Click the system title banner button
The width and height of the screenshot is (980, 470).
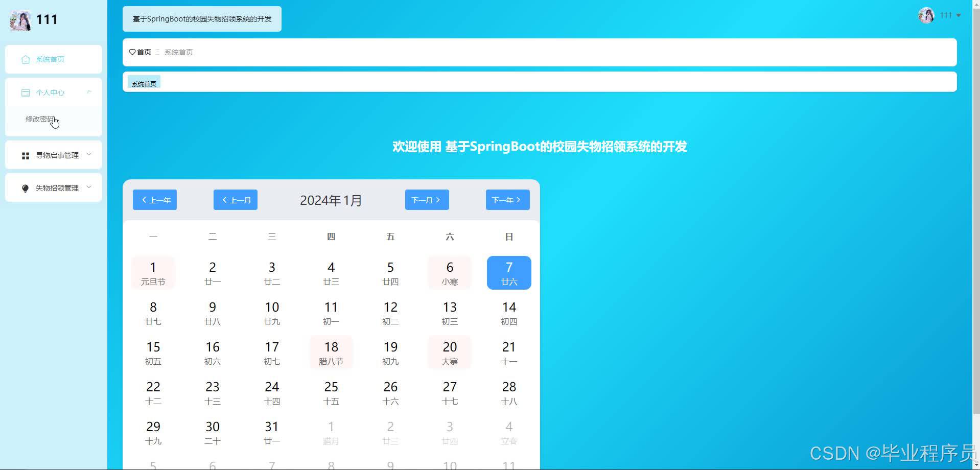coord(202,19)
